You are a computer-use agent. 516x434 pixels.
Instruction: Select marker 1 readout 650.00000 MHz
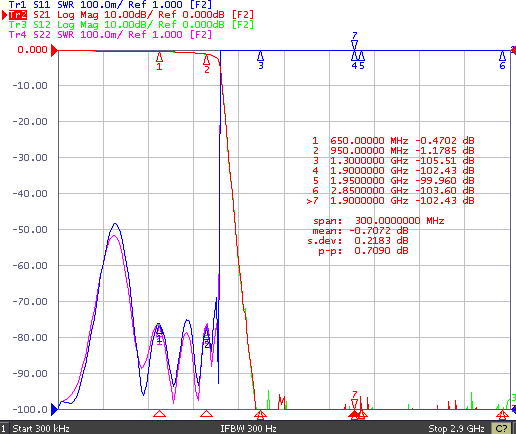pyautogui.click(x=393, y=140)
